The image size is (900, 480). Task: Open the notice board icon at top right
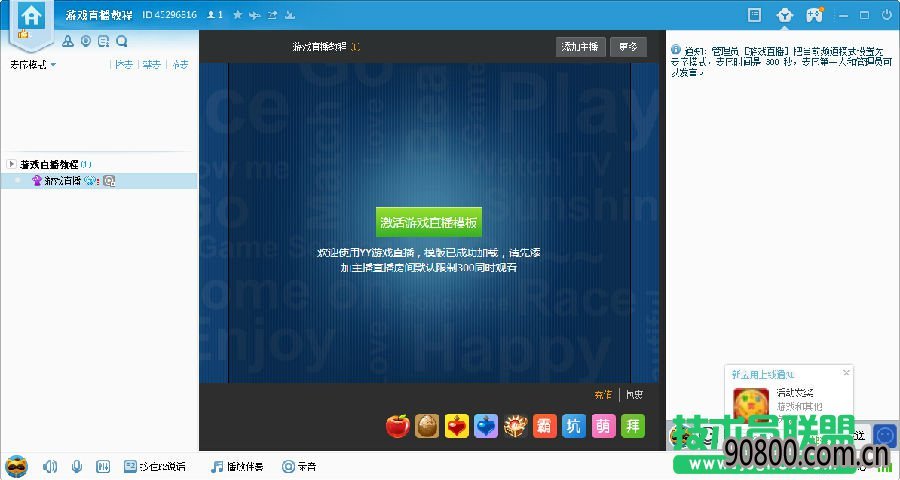pos(754,15)
